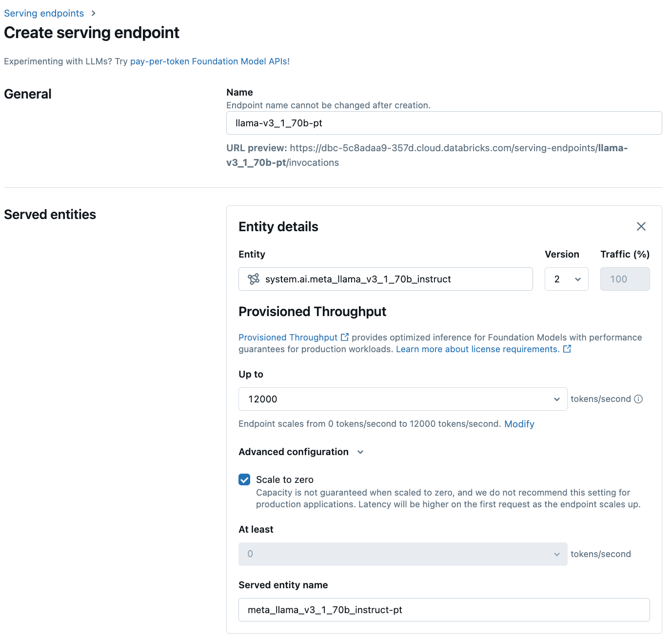
Task: Click the tokens/second info icon
Action: point(638,399)
